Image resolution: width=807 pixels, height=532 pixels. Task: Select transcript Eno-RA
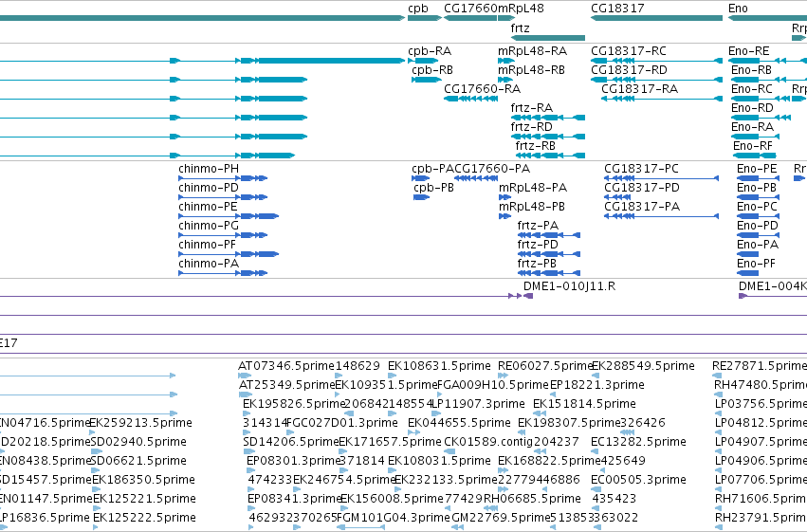click(752, 128)
